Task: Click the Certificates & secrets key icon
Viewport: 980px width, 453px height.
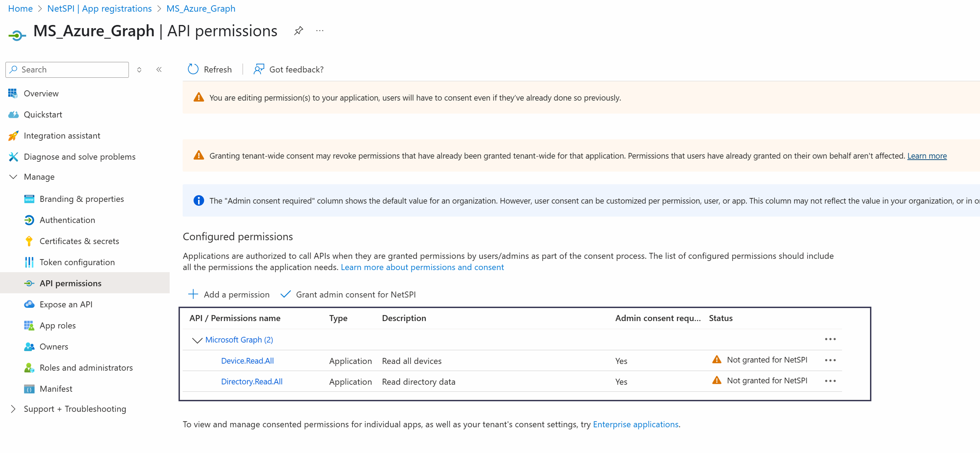Action: 29,241
